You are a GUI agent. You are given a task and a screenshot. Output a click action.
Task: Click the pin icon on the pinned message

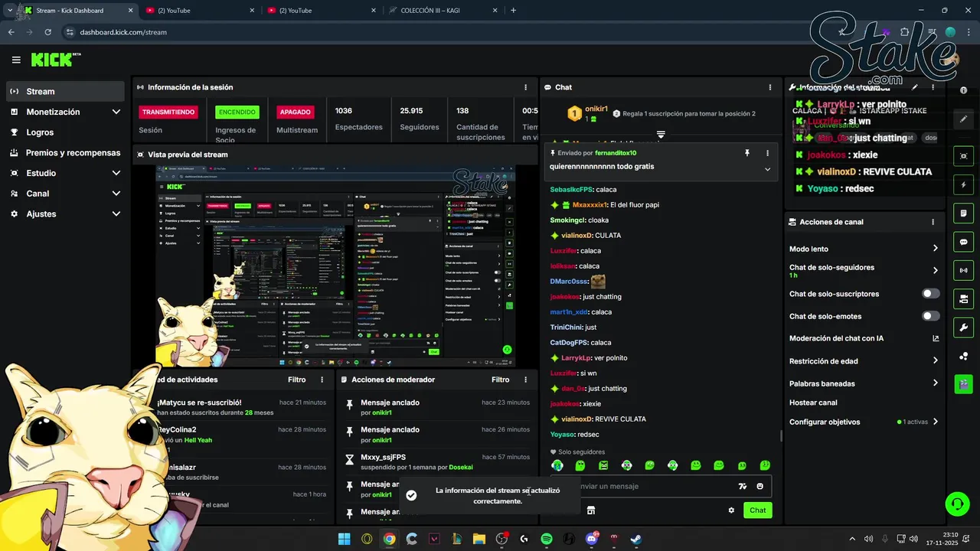[747, 153]
